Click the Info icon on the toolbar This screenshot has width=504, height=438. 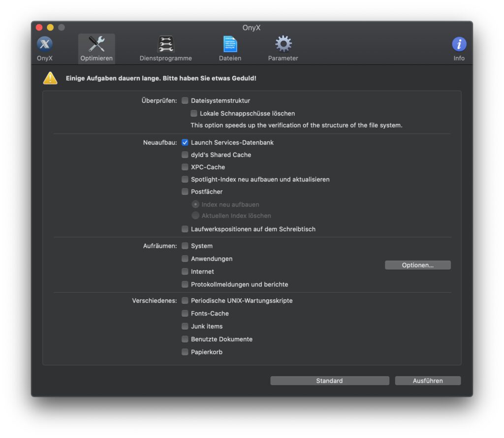click(459, 44)
